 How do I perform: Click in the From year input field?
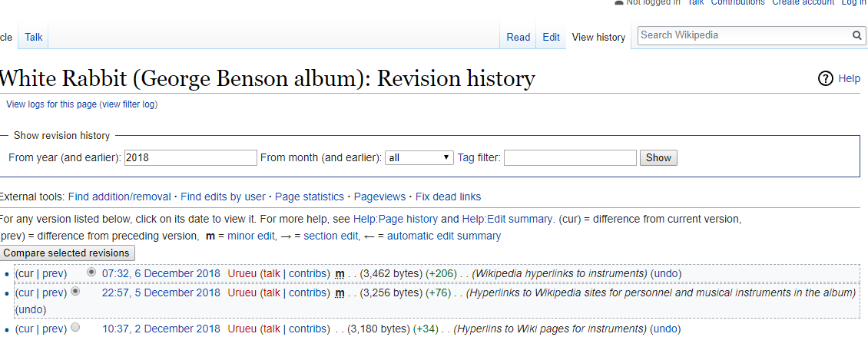point(190,157)
